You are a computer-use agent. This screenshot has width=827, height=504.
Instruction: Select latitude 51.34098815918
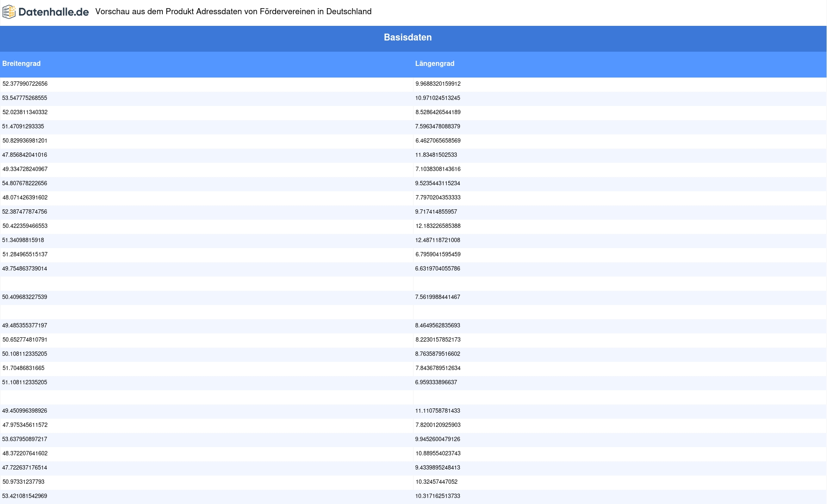[23, 240]
